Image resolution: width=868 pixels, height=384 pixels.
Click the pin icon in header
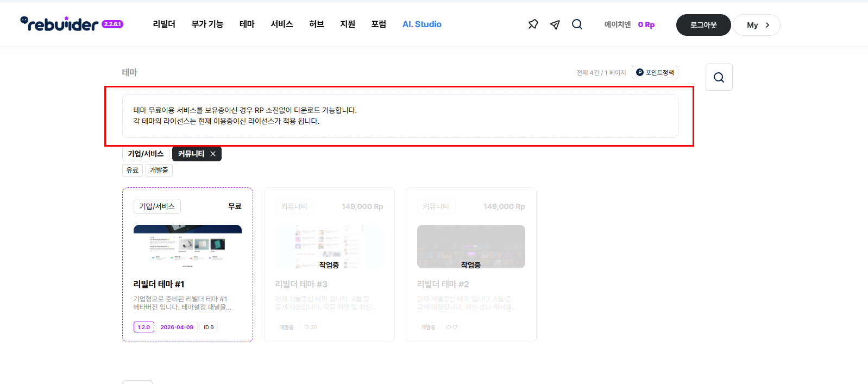point(533,24)
